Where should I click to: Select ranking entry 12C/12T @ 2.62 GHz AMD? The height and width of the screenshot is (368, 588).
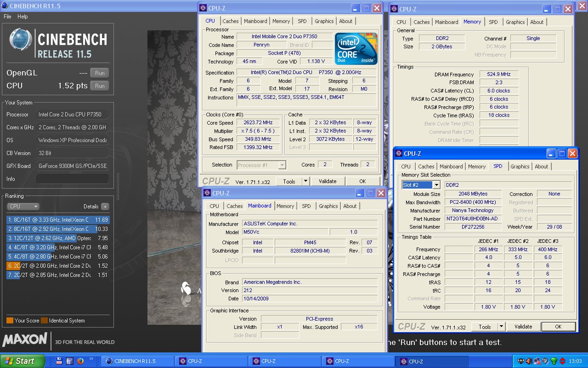pyautogui.click(x=58, y=238)
